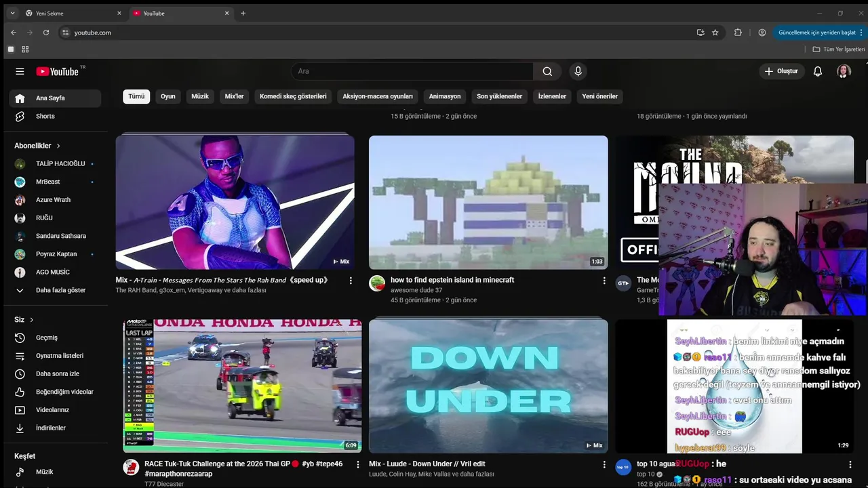Open Tüm Yer İşaretleri bookmarks folder
Screen dimensions: 868x488
coord(839,49)
